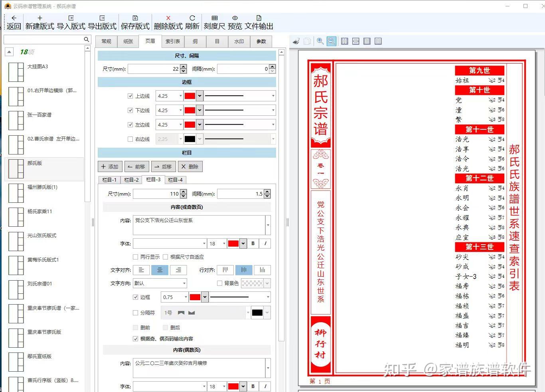The image size is (545, 392).
Task: Switch to the 参数 tab
Action: (261, 42)
